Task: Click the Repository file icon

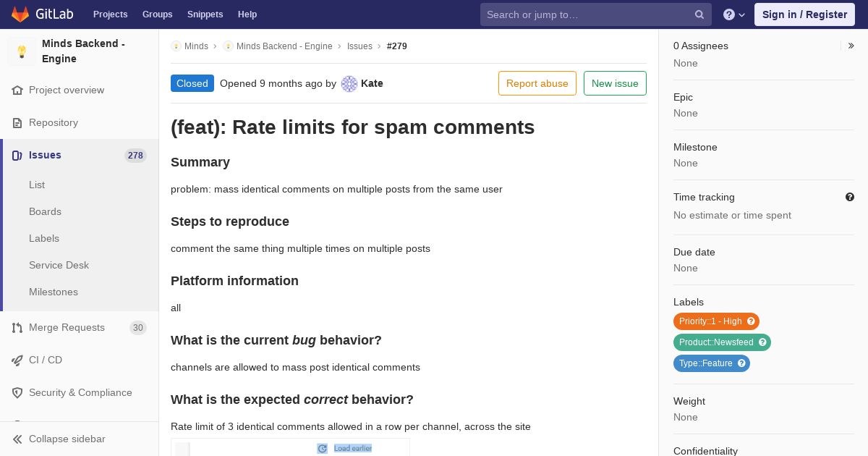Action: (x=17, y=123)
